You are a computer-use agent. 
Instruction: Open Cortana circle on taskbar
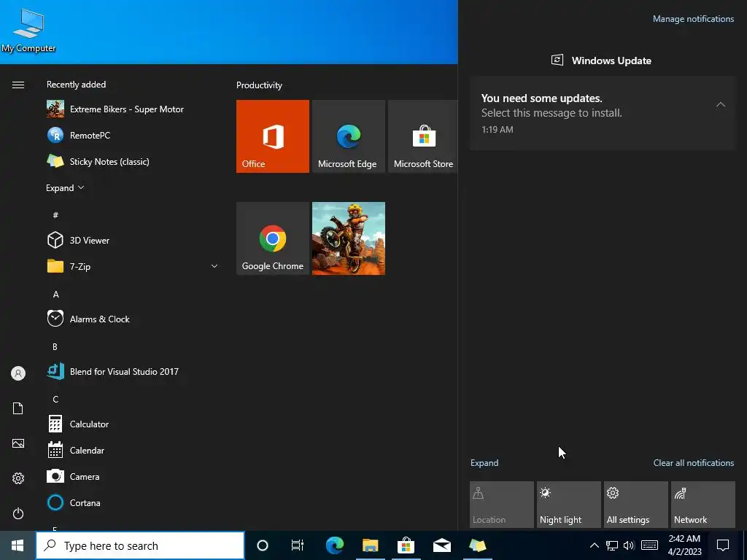[x=263, y=545]
